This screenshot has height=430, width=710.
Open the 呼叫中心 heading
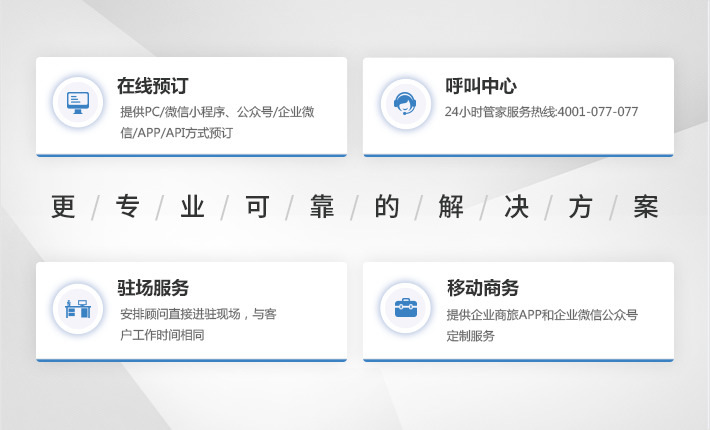(480, 86)
